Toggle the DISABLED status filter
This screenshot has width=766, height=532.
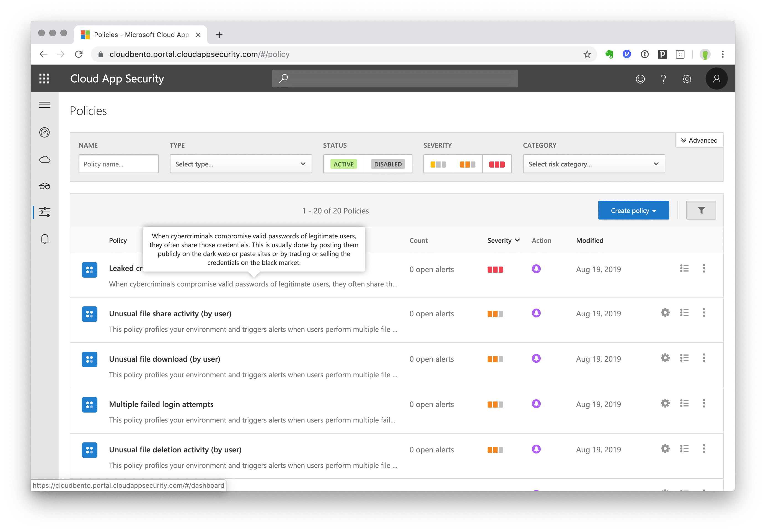(388, 164)
